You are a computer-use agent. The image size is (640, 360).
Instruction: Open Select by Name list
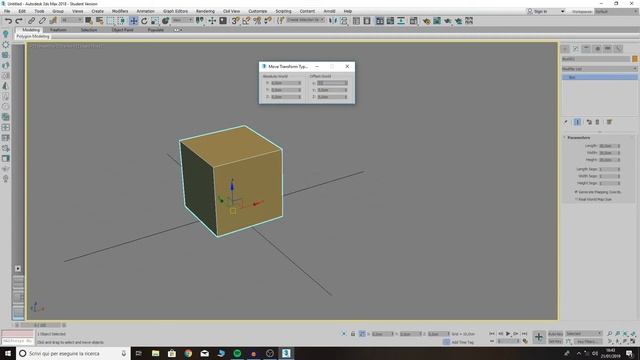(x=99, y=21)
